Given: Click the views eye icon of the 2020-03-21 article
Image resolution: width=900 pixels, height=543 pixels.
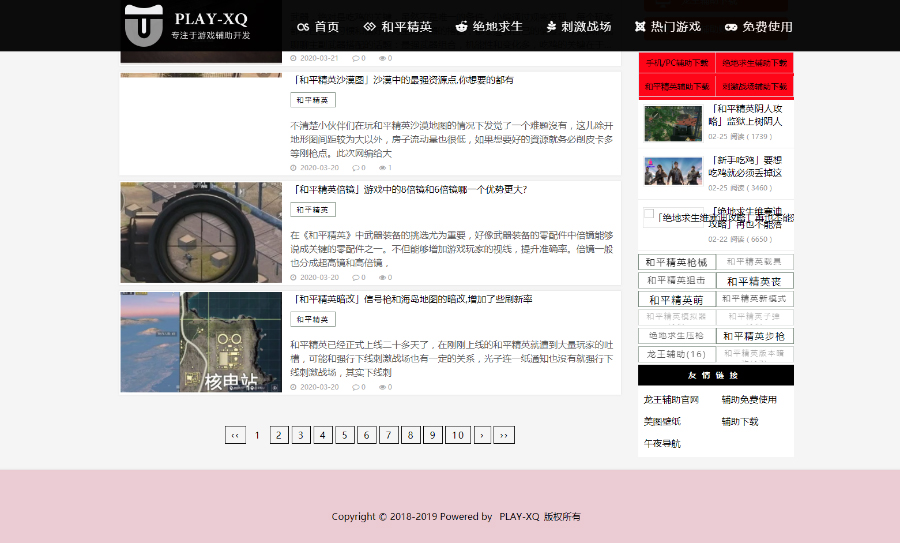Looking at the screenshot, I should 382,58.
